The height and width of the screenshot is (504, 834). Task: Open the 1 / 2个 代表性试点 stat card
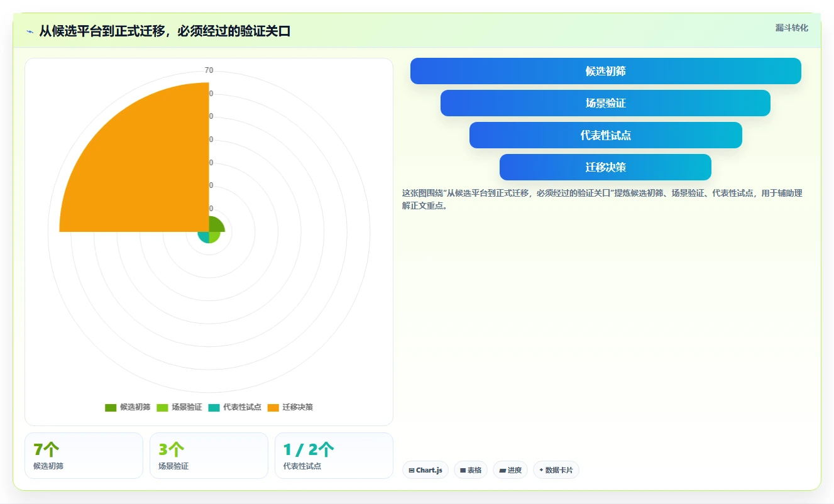click(x=334, y=456)
